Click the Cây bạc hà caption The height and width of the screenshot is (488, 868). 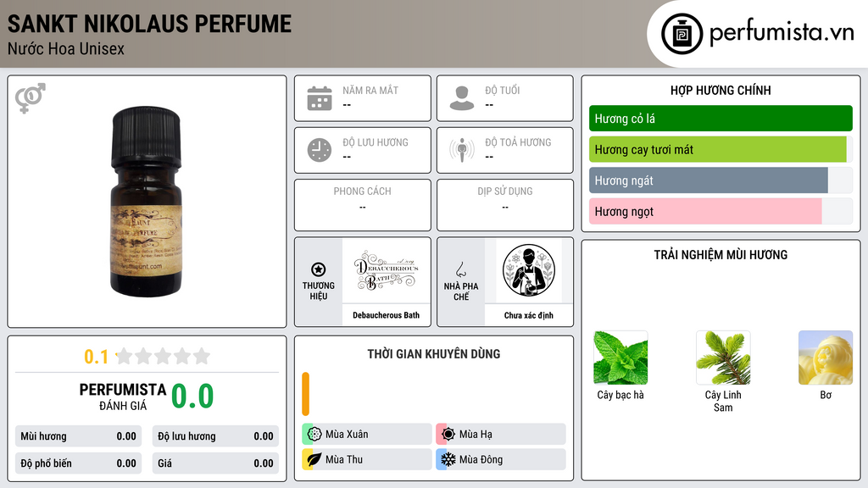click(620, 395)
